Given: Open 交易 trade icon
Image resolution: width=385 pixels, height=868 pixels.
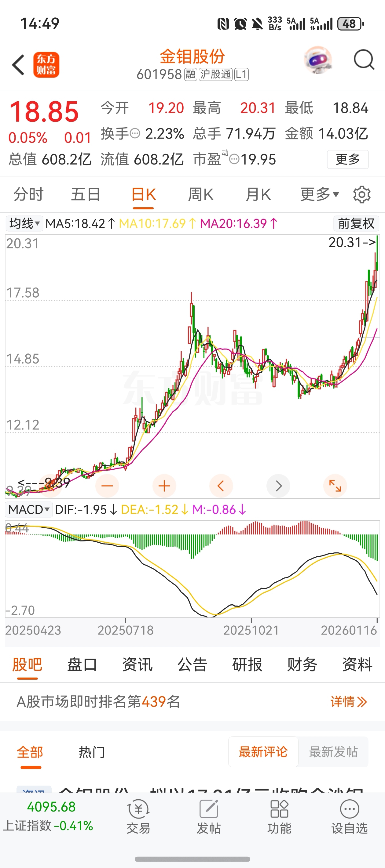Looking at the screenshot, I should coord(138,816).
